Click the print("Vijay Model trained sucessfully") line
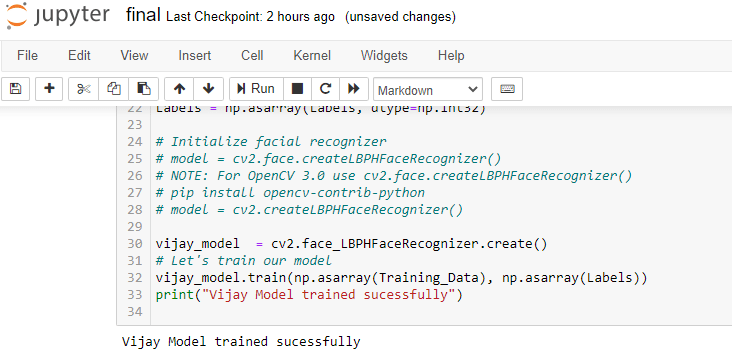732x361 pixels. [x=309, y=295]
